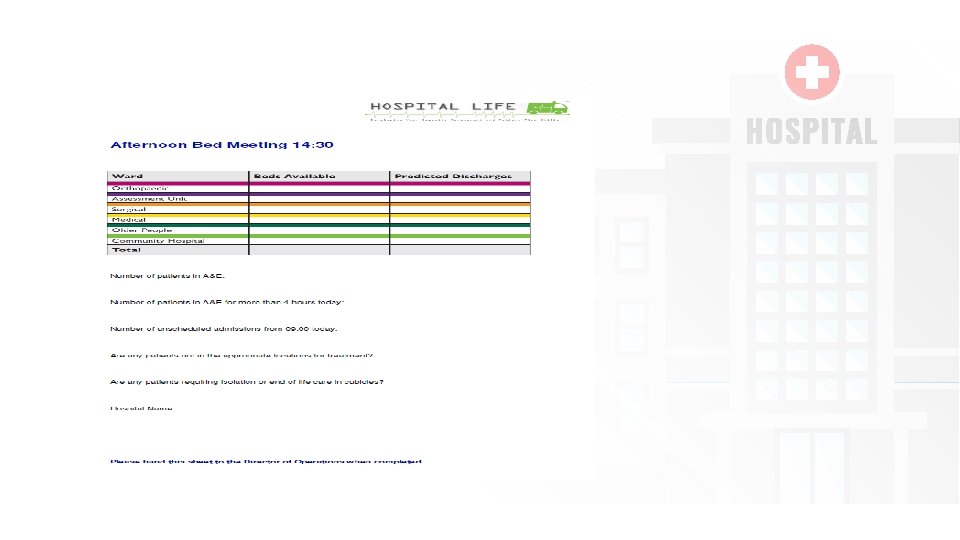Select the Assessment Unit ward label
The image size is (960, 540).
149,199
